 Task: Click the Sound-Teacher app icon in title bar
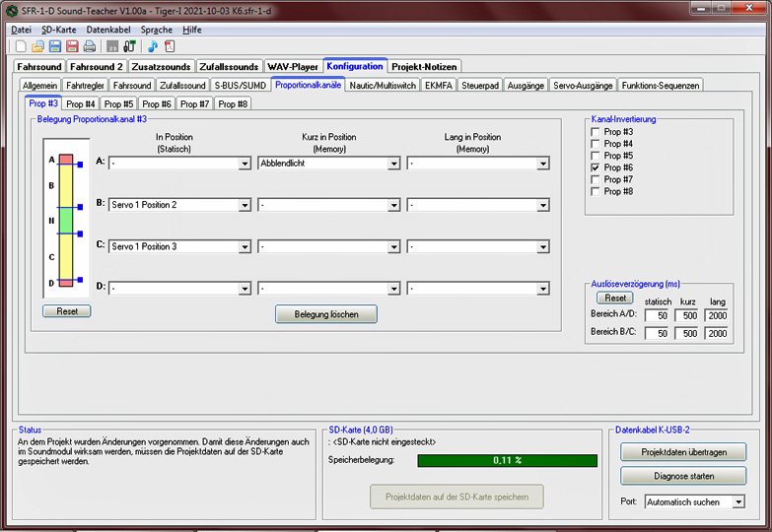[x=12, y=11]
